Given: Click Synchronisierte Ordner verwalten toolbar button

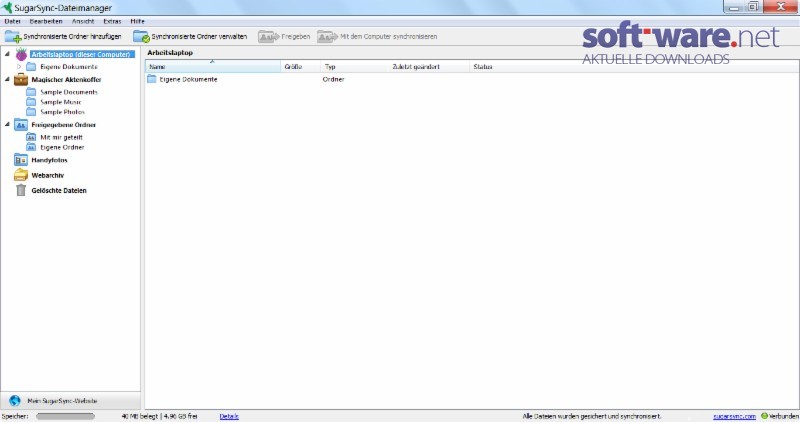Looking at the screenshot, I should (190, 37).
